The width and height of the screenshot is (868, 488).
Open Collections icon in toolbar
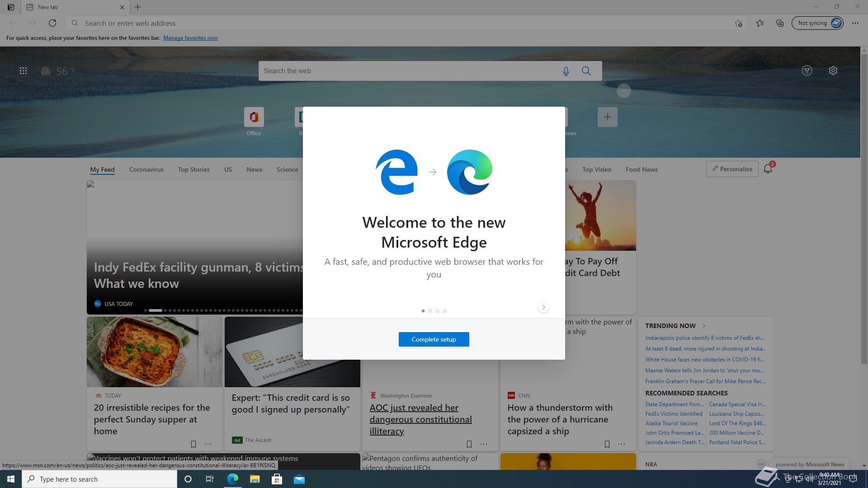coord(780,23)
